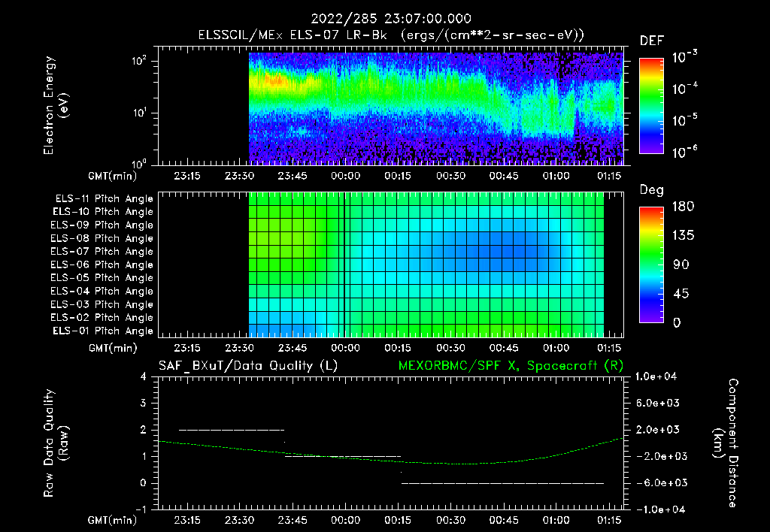This screenshot has height=532, width=770.
Task: Click the ELS-03 Pitch Angle row label
Action: tap(102, 305)
